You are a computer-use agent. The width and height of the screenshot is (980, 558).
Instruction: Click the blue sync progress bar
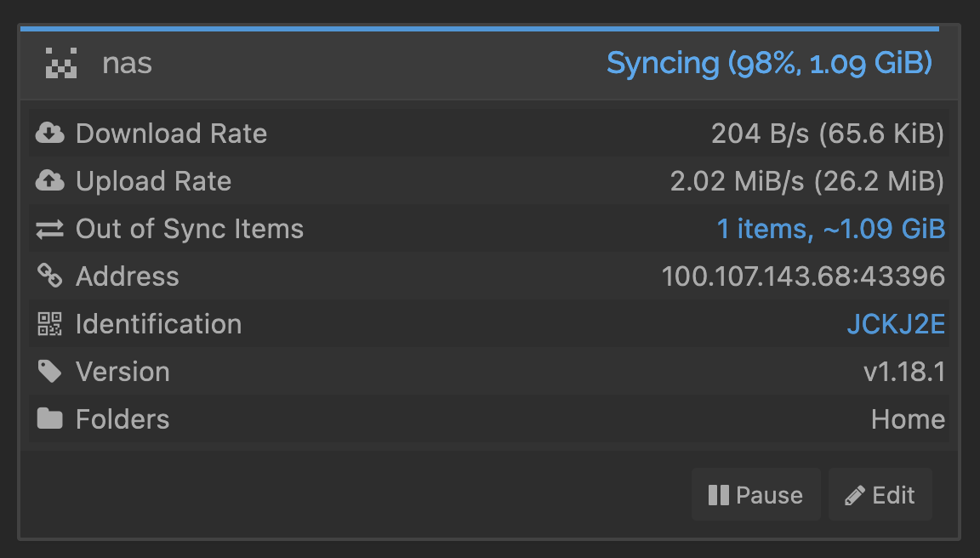click(480, 29)
